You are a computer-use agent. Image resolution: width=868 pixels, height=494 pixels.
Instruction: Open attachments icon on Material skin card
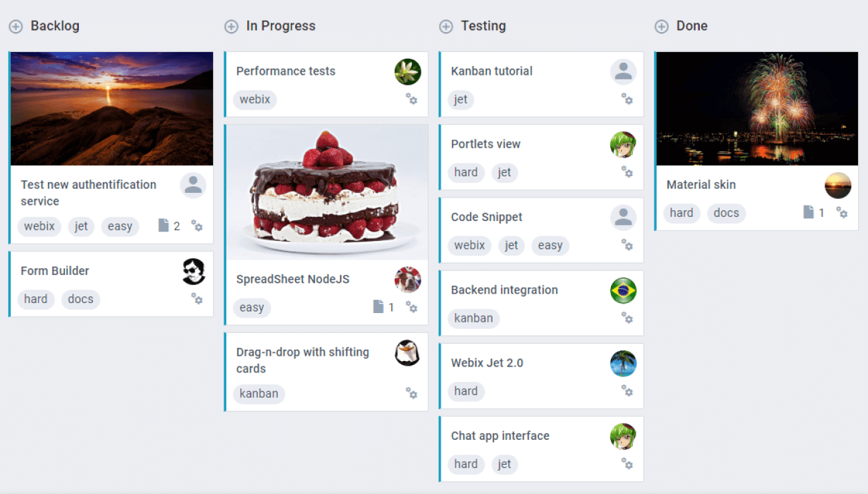click(809, 212)
